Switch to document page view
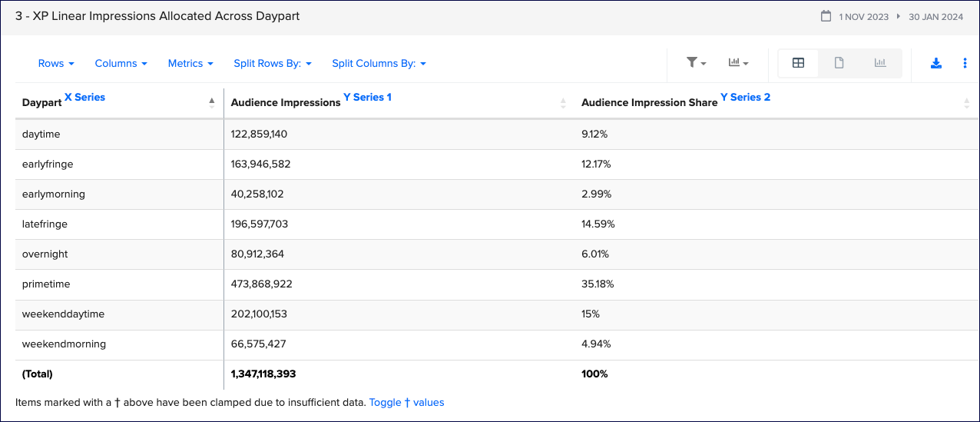980x422 pixels. point(839,63)
